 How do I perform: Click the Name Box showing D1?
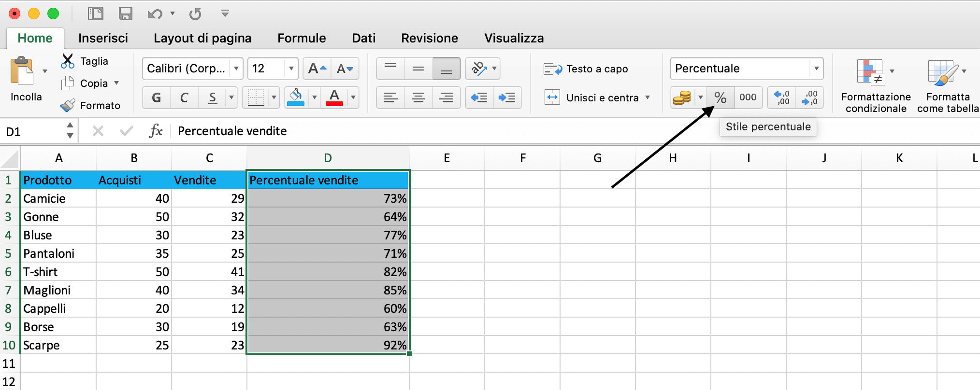tap(34, 131)
